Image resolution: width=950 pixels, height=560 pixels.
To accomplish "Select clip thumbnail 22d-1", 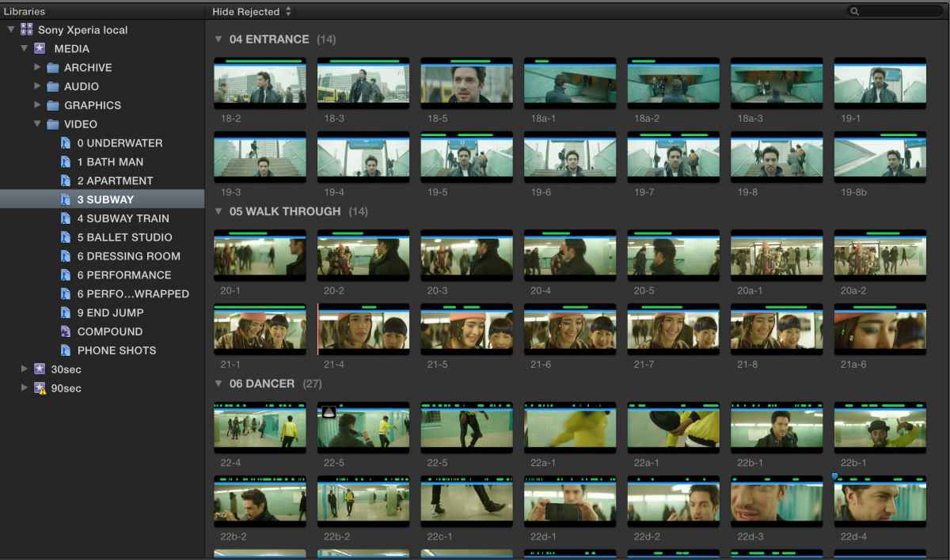I will (x=570, y=501).
